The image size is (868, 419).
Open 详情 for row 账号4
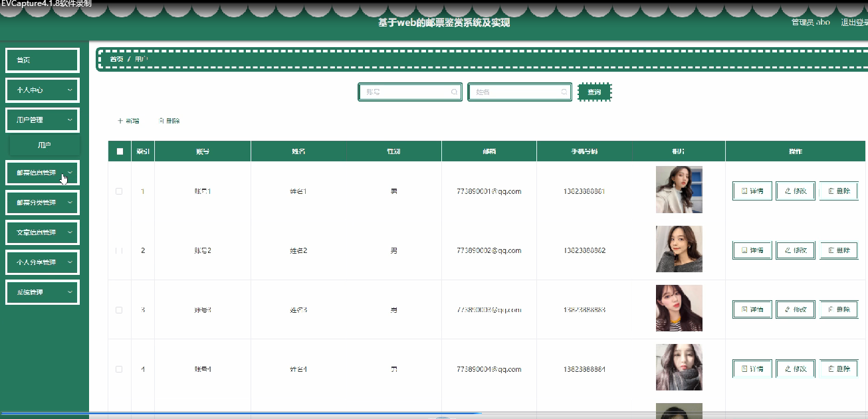pyautogui.click(x=752, y=369)
